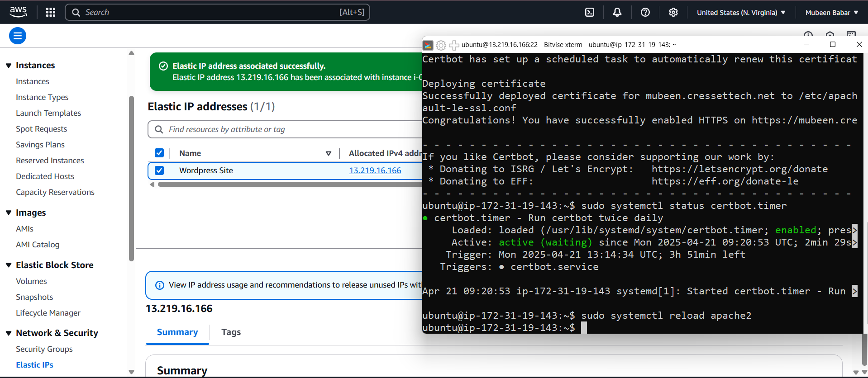Click the Allocated IPv4 address column header
The image size is (868, 378).
coord(385,153)
